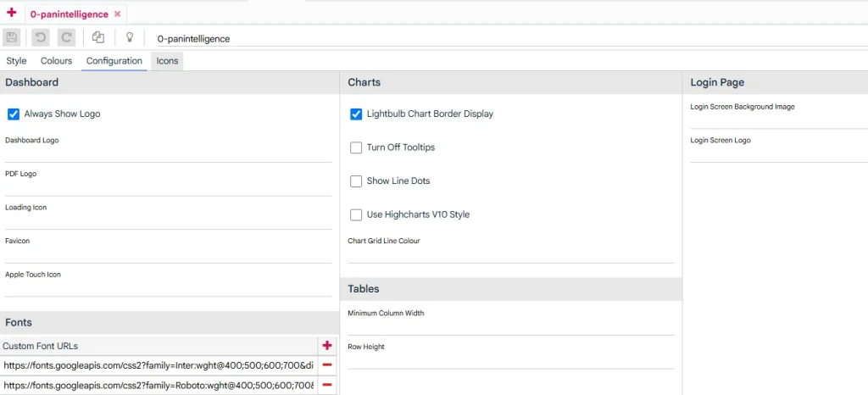Click the Roboto font URL text
The height and width of the screenshot is (395, 868).
click(159, 385)
